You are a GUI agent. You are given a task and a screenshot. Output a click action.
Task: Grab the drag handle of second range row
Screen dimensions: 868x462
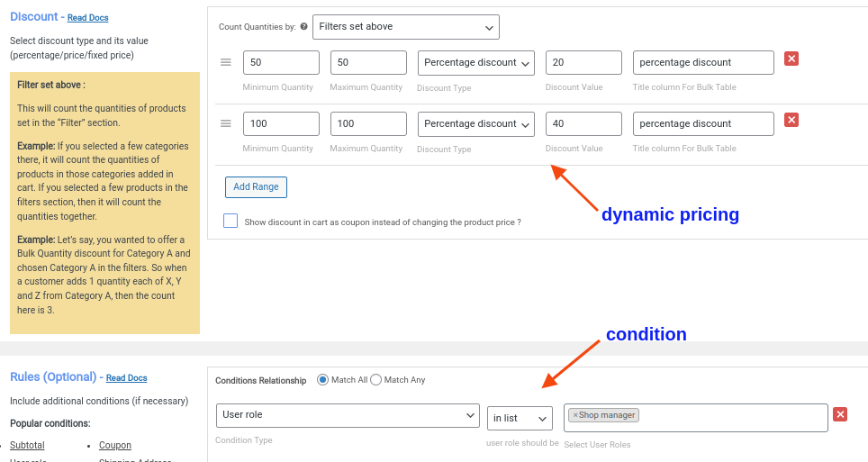pos(226,123)
